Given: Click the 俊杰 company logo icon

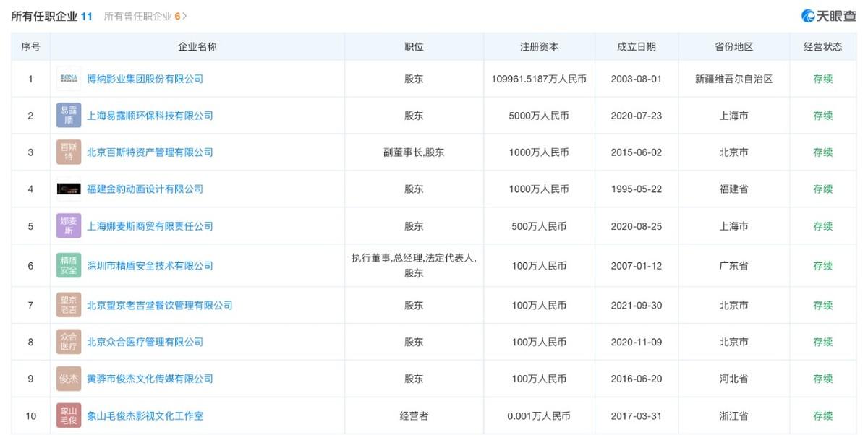Looking at the screenshot, I should pyautogui.click(x=69, y=379).
